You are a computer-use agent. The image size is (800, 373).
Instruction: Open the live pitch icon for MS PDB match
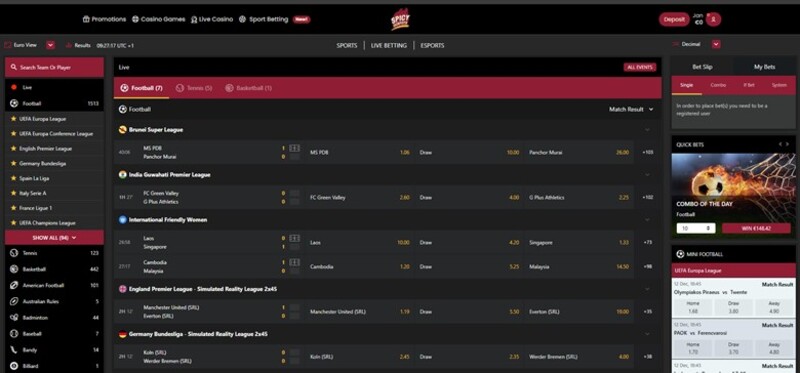[294, 148]
